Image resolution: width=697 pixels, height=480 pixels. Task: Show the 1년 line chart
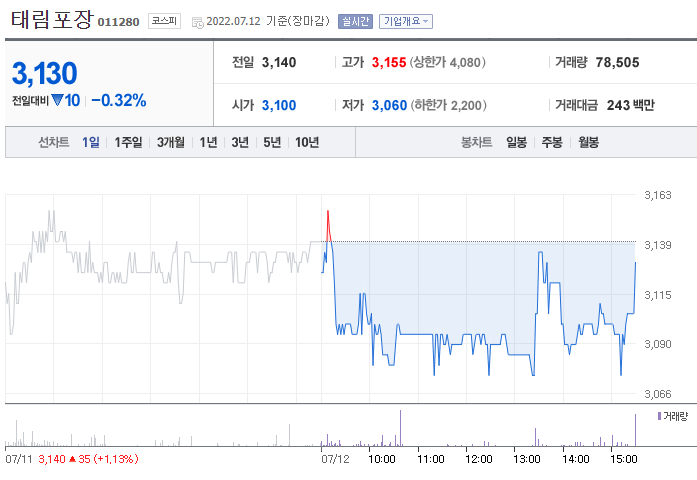click(208, 142)
